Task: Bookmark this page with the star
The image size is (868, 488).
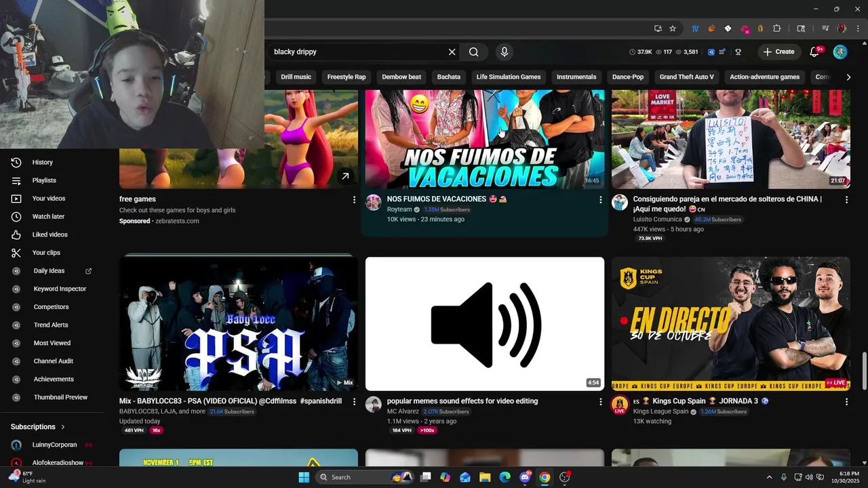Action: pyautogui.click(x=673, y=28)
